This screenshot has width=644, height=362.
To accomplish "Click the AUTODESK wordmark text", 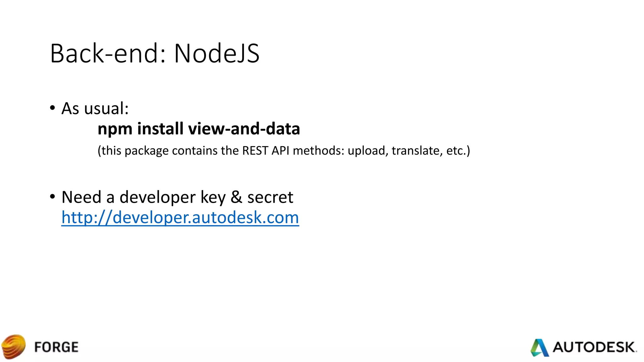I will [x=594, y=347].
